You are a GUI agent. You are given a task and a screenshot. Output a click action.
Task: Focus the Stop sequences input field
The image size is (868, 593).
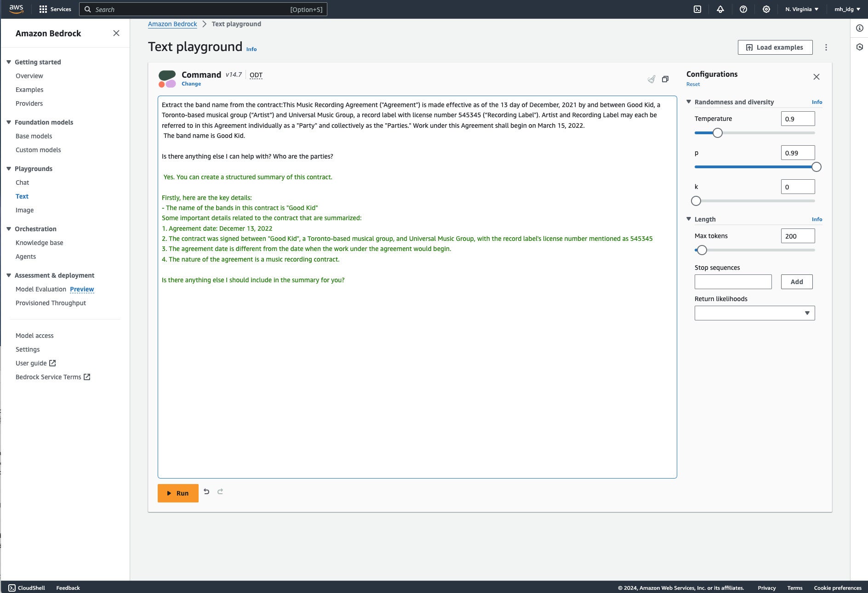click(733, 282)
